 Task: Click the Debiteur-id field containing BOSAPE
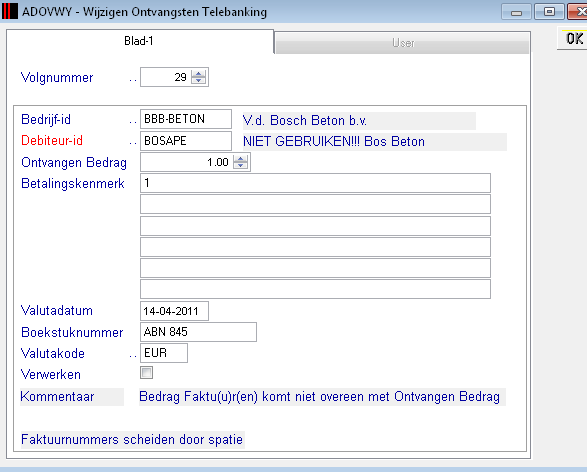186,141
